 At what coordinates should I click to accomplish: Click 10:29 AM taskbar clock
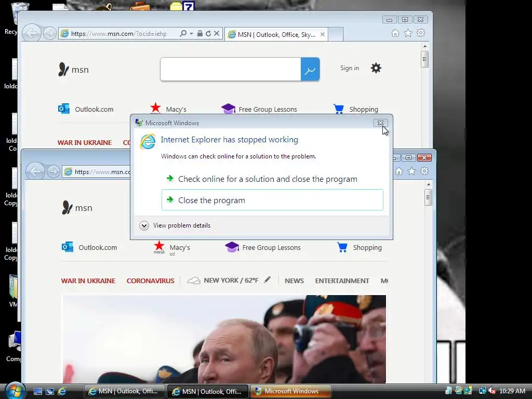coord(512,391)
